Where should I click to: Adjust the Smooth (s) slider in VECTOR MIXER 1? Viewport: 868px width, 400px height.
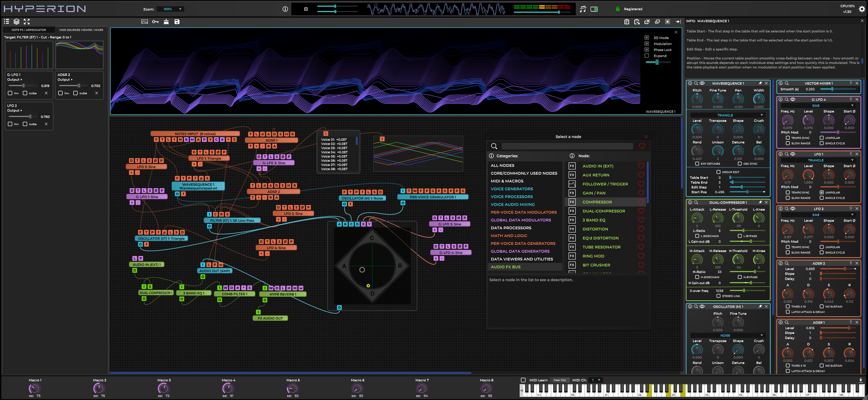838,89
